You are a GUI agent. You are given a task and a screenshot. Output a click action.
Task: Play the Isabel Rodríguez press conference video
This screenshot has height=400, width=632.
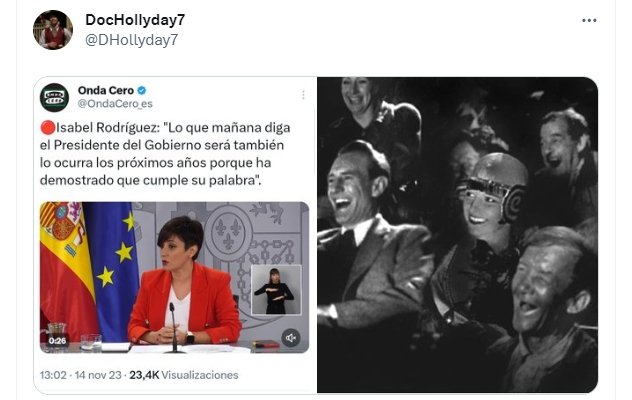pos(175,277)
